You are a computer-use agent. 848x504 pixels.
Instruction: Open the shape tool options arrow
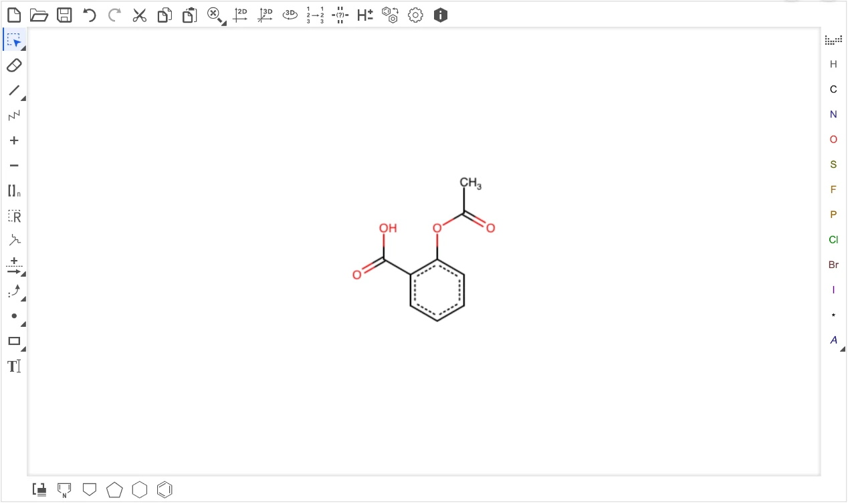22,348
